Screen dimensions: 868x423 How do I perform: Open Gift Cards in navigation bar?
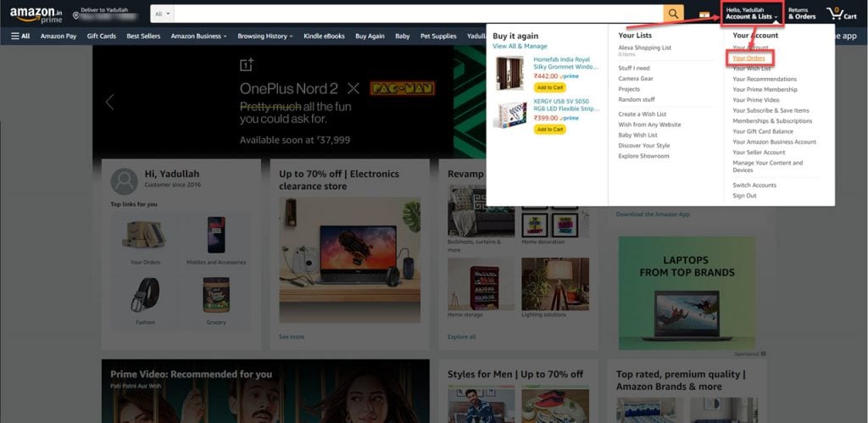pos(102,36)
